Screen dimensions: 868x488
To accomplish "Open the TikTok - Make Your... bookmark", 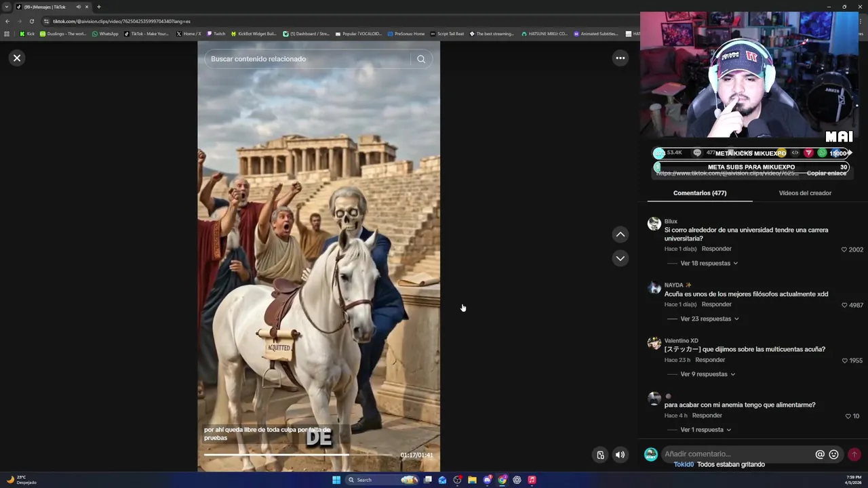I will (x=147, y=34).
